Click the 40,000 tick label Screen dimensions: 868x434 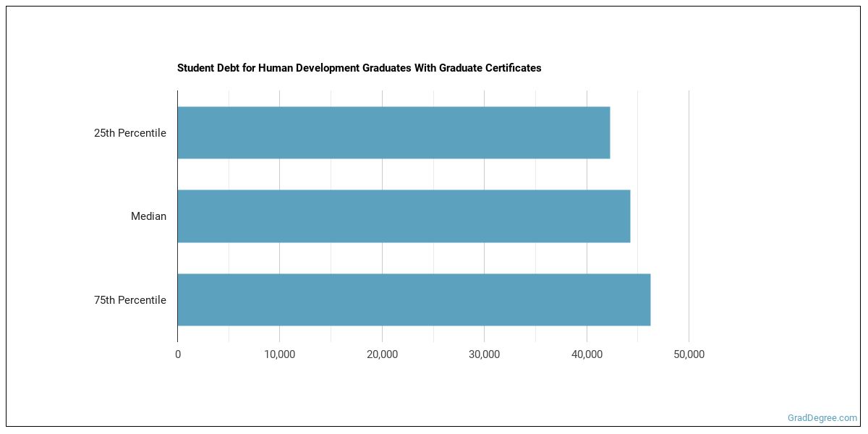(587, 354)
